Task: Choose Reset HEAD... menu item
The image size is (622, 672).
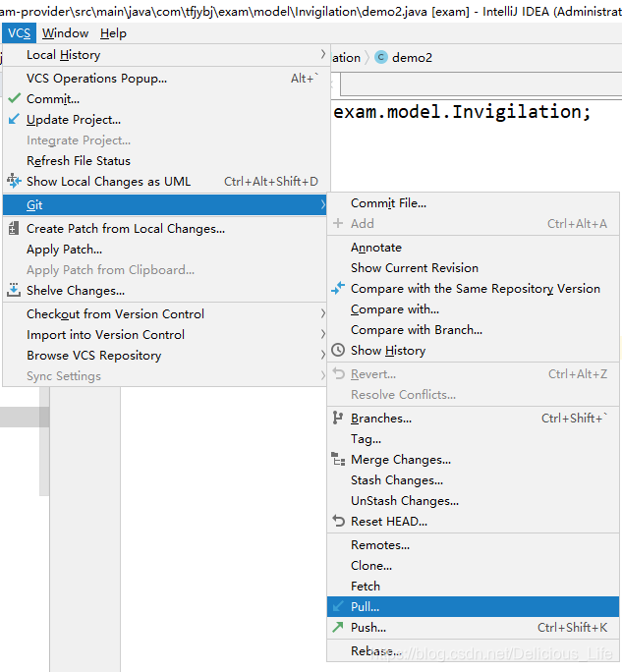Action: tap(473, 521)
